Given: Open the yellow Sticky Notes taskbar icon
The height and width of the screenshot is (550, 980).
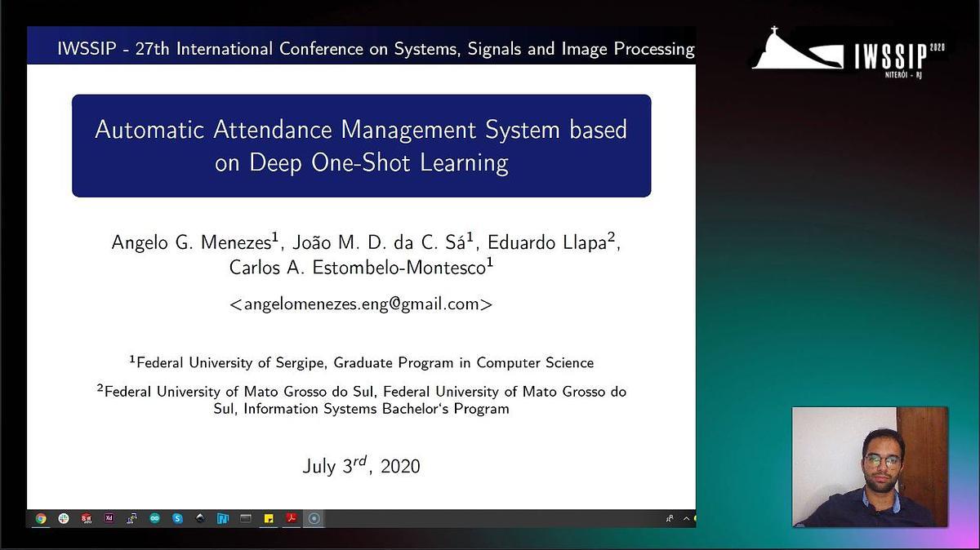Looking at the screenshot, I should pos(269,518).
